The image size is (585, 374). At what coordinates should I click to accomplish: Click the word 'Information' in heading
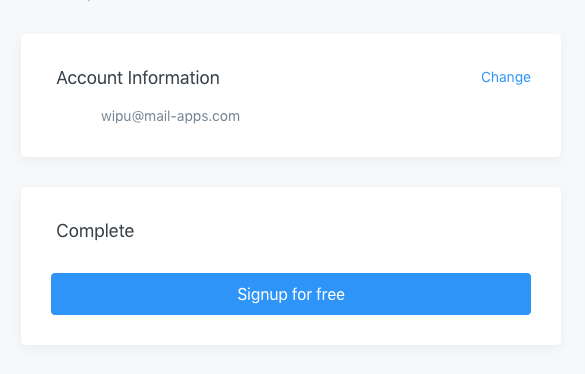pos(173,78)
